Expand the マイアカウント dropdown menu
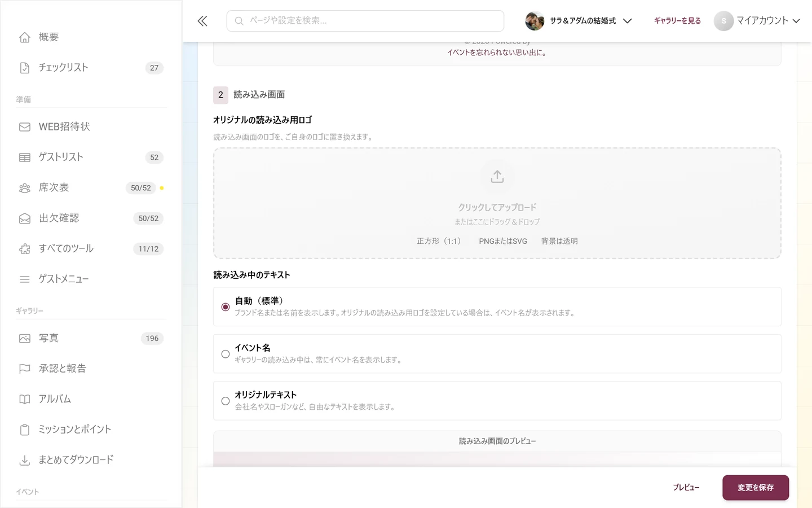The height and width of the screenshot is (508, 812). (x=757, y=21)
